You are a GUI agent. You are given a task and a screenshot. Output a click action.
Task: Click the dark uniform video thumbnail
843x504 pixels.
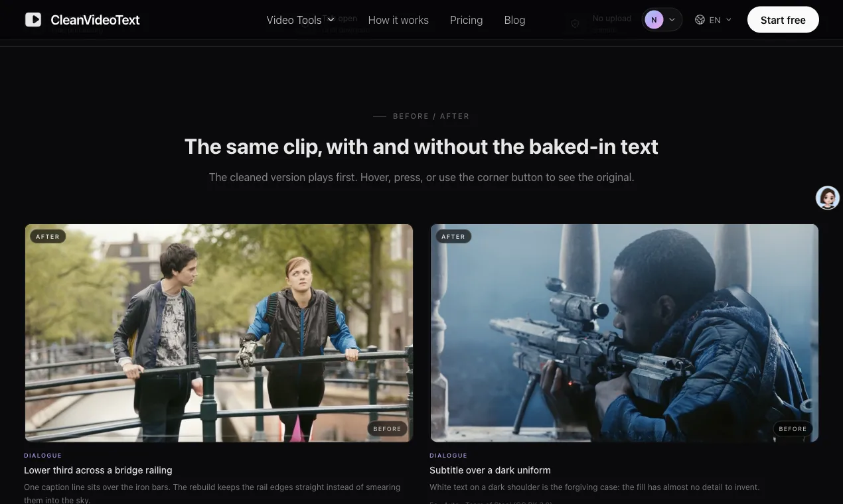coord(625,333)
